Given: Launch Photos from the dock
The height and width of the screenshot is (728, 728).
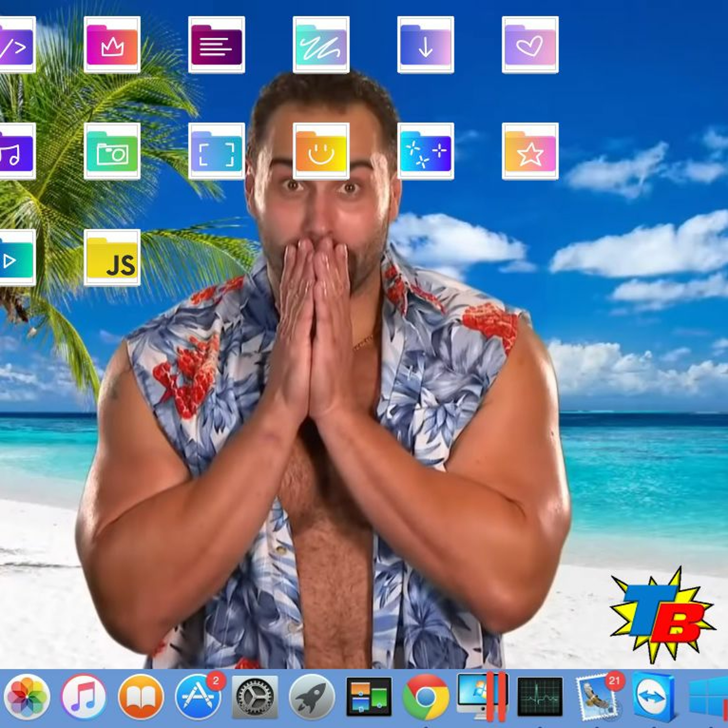Looking at the screenshot, I should tap(27, 697).
